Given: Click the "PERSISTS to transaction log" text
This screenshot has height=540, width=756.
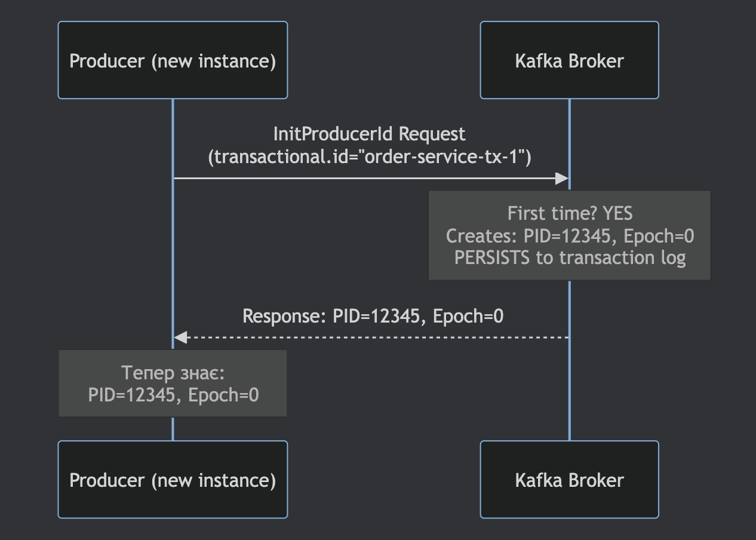Looking at the screenshot, I should tap(569, 258).
